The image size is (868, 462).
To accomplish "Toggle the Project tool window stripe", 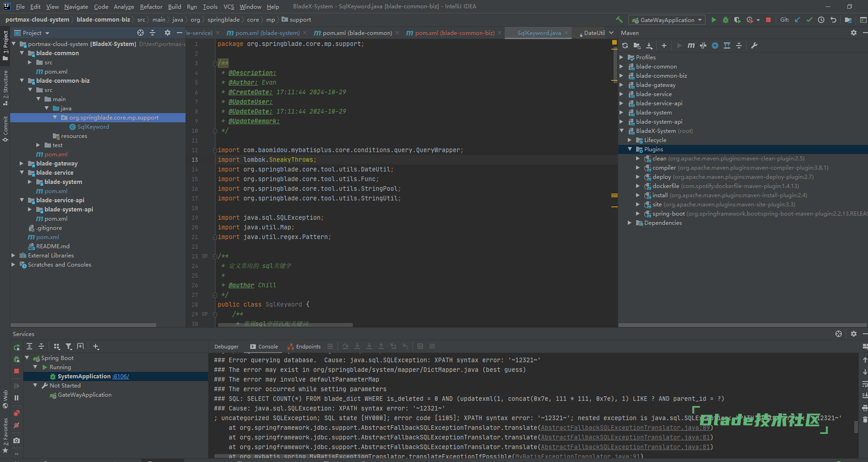I will 5,46.
